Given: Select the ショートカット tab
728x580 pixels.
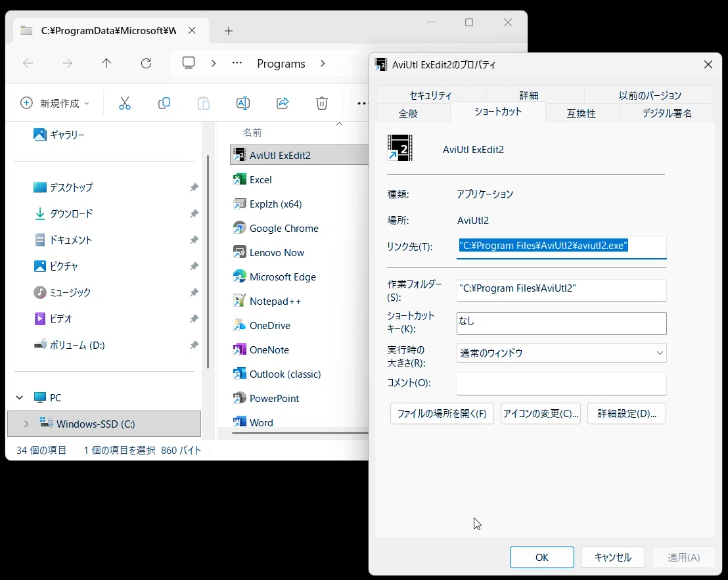Looking at the screenshot, I should point(498,112).
